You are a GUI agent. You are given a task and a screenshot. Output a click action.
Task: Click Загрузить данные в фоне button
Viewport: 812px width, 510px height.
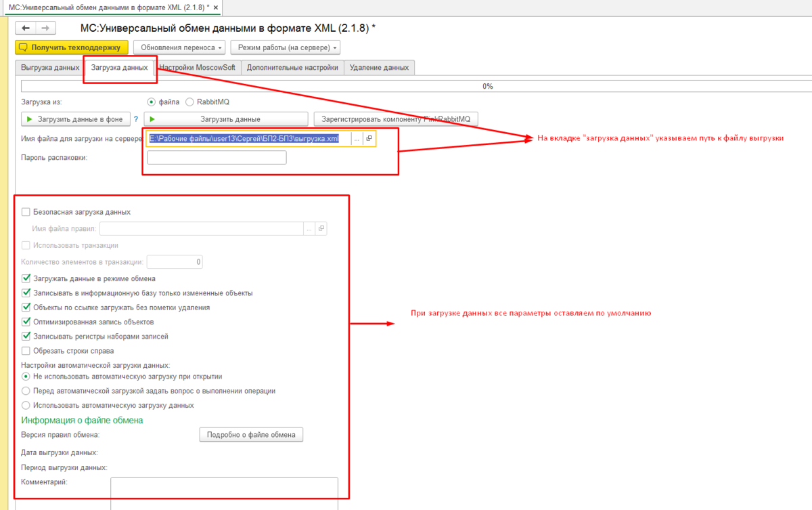(x=75, y=119)
